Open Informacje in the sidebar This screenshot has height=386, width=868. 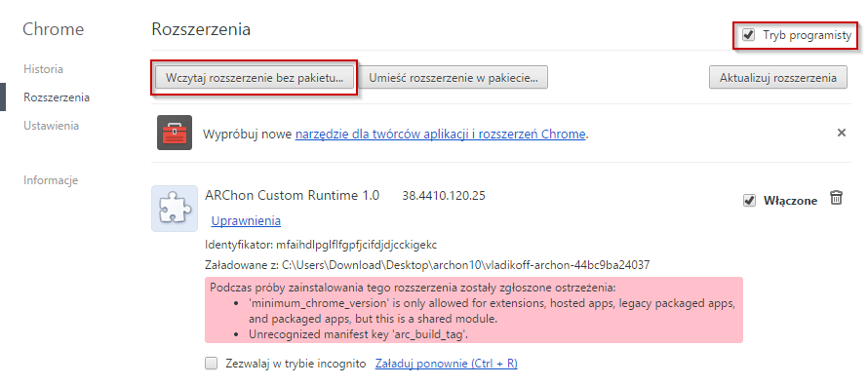tap(51, 180)
